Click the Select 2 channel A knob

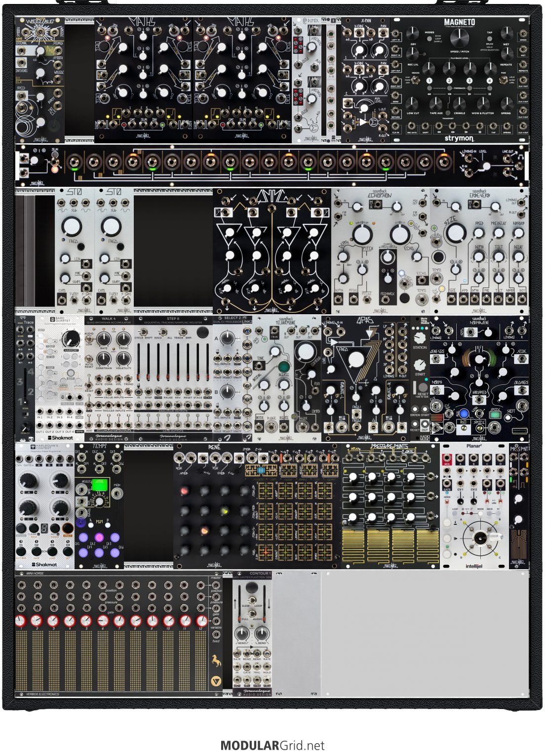click(227, 338)
